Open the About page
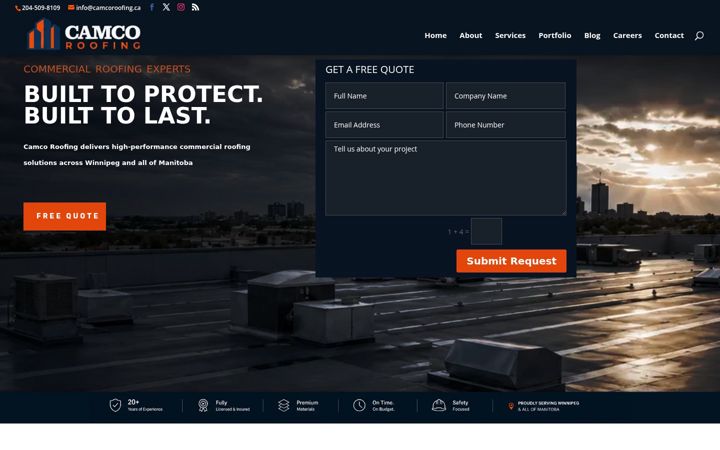 click(471, 35)
